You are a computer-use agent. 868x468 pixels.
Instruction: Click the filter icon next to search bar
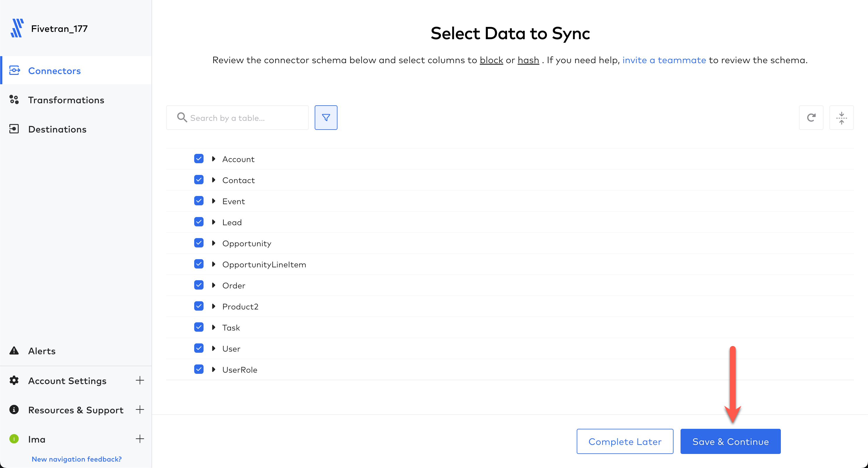325,118
